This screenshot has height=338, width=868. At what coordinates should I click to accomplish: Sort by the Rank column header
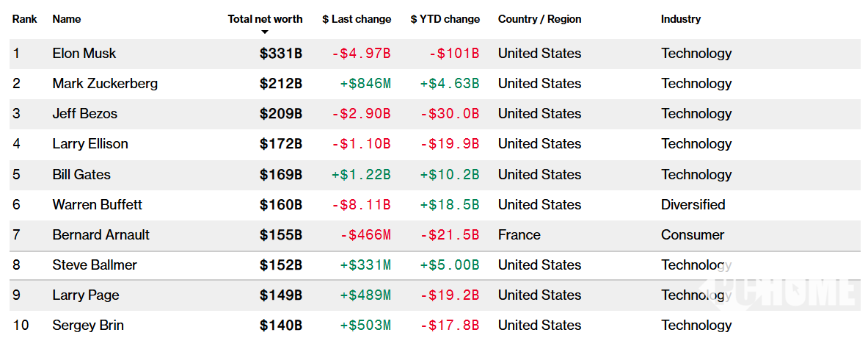coord(24,19)
